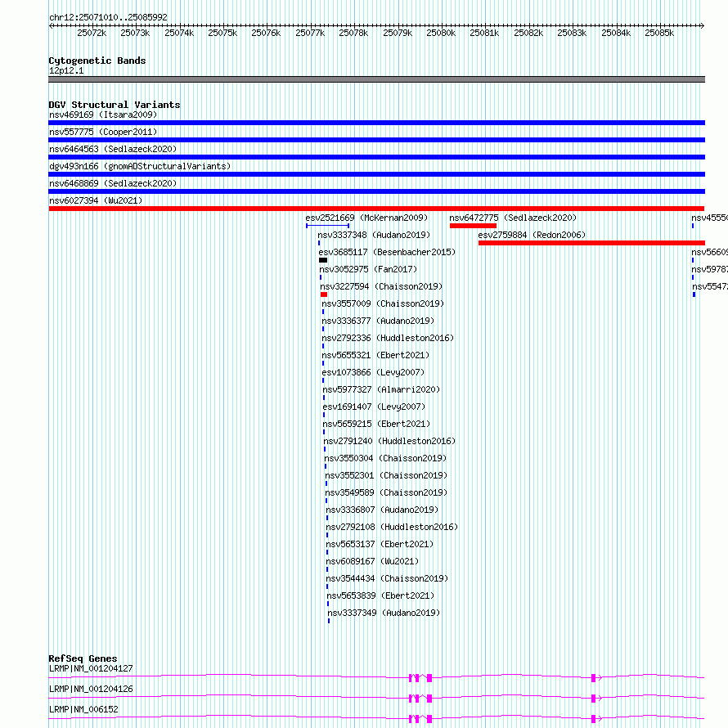Click the nsv469169 (Itsara2009) variant label
Image resolution: width=728 pixels, height=728 pixels.
pos(103,115)
